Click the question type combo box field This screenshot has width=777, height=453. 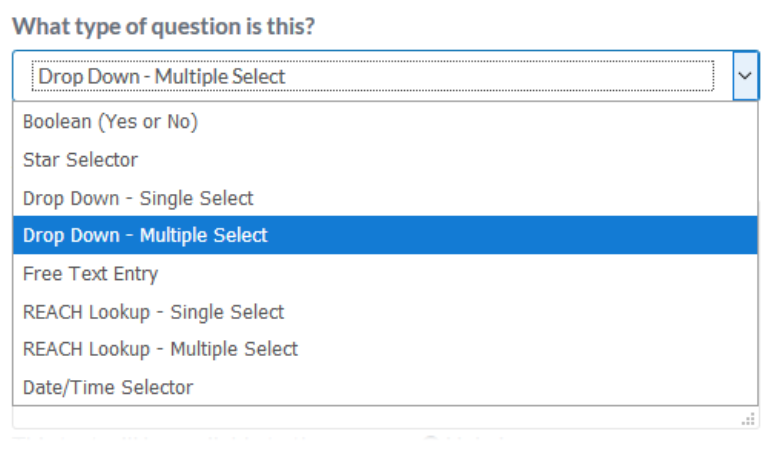372,76
